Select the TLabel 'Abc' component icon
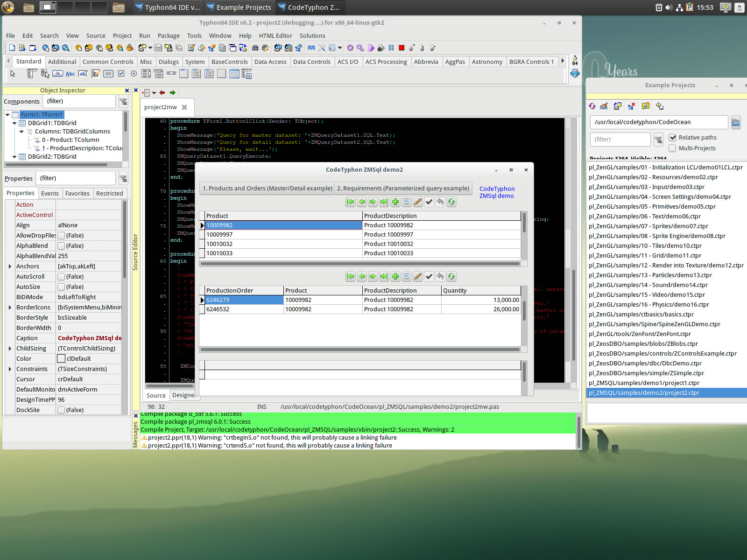Viewport: 747px width, 560px height. pyautogui.click(x=70, y=74)
